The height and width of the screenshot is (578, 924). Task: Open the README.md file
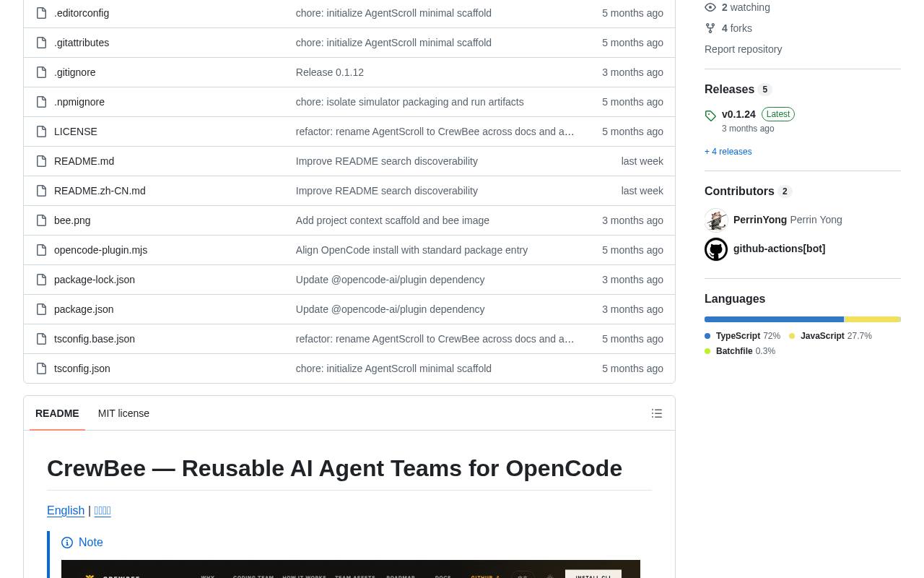coord(84,161)
